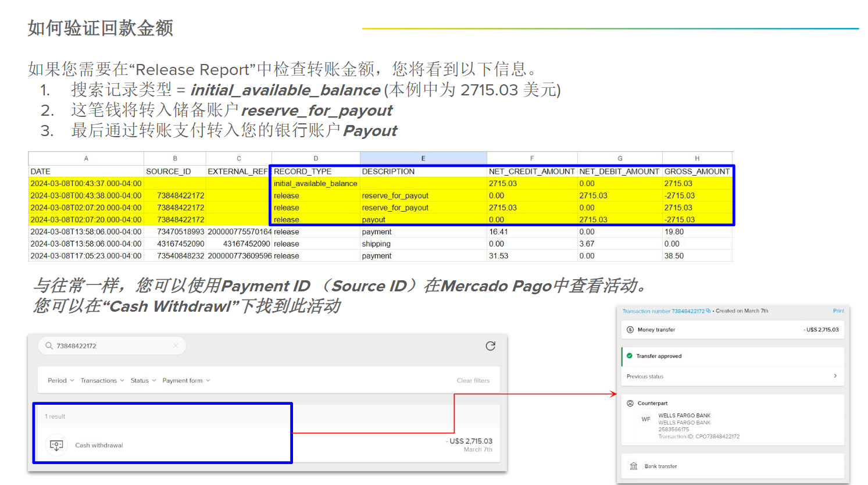Click the Clear filters link
Viewport: 868px width, 485px height.
pos(473,380)
